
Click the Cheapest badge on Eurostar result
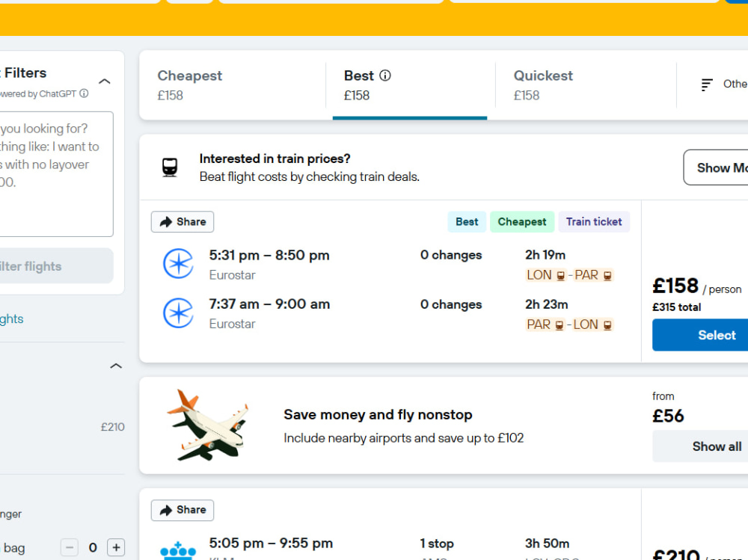pyautogui.click(x=522, y=222)
